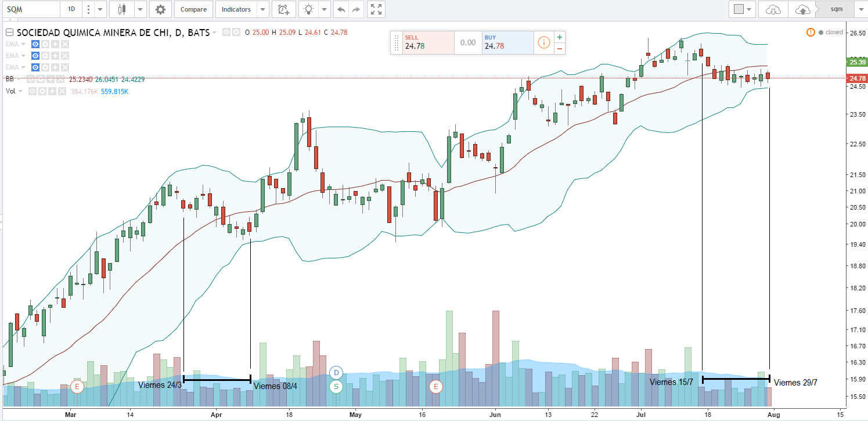Viewport: 868px width, 421px height.
Task: Open settings gear for third EMA indicator
Action: click(x=45, y=67)
